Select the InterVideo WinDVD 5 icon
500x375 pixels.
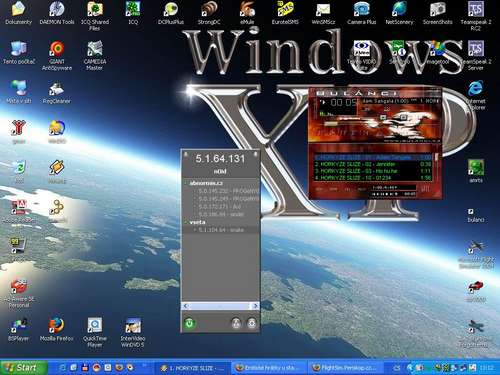pos(133,333)
